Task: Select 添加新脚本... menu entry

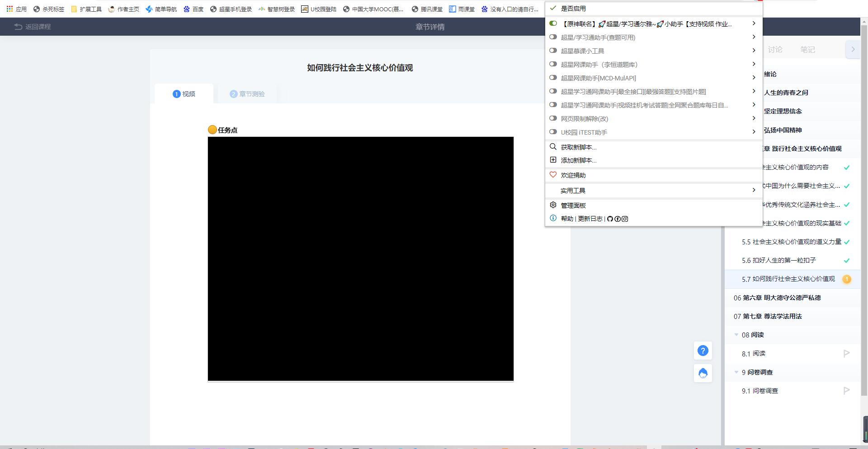Action: point(654,160)
